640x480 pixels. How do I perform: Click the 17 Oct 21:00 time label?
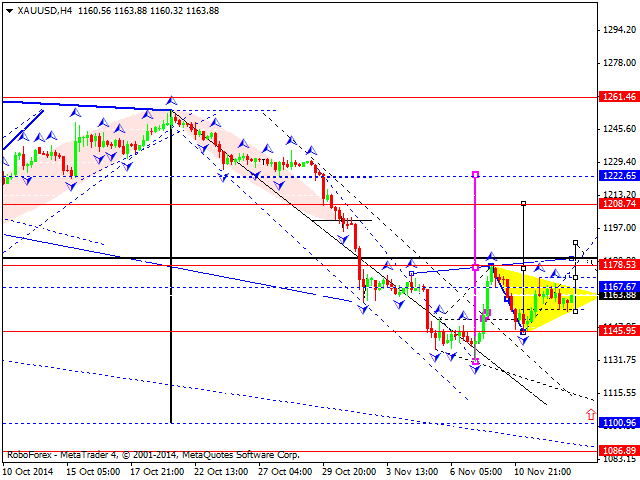(x=157, y=472)
